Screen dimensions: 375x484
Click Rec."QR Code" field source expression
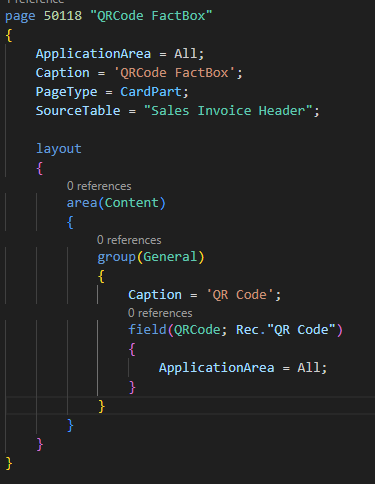click(286, 330)
